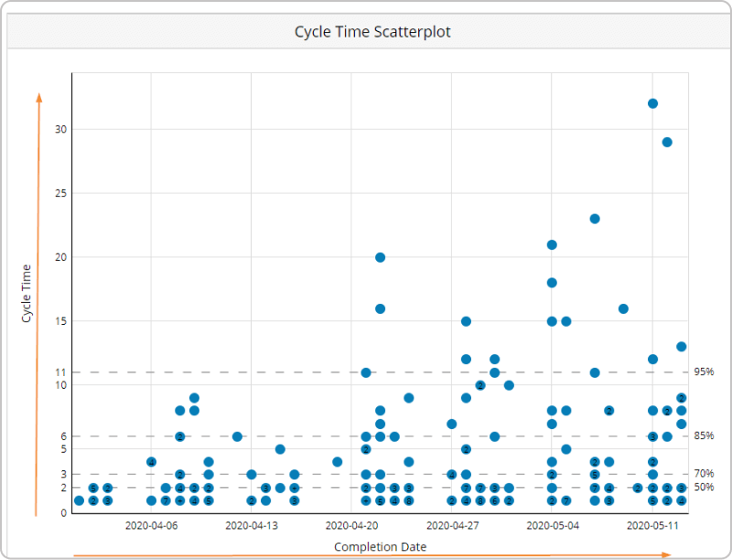The height and width of the screenshot is (560, 732).
Task: Select the cluster point labeled 6 at cycle time 1
Action: click(x=495, y=501)
